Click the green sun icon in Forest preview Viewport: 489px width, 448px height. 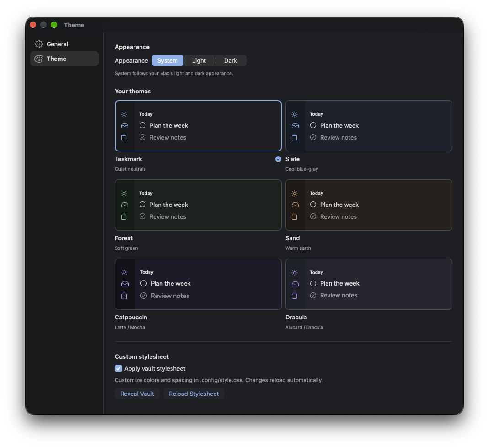[x=124, y=194]
